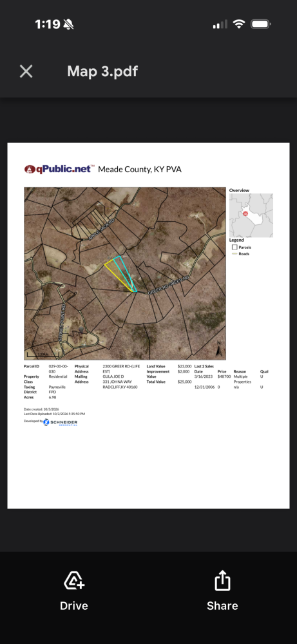Tap the Parcels legend box
The height and width of the screenshot is (644, 297).
click(235, 248)
